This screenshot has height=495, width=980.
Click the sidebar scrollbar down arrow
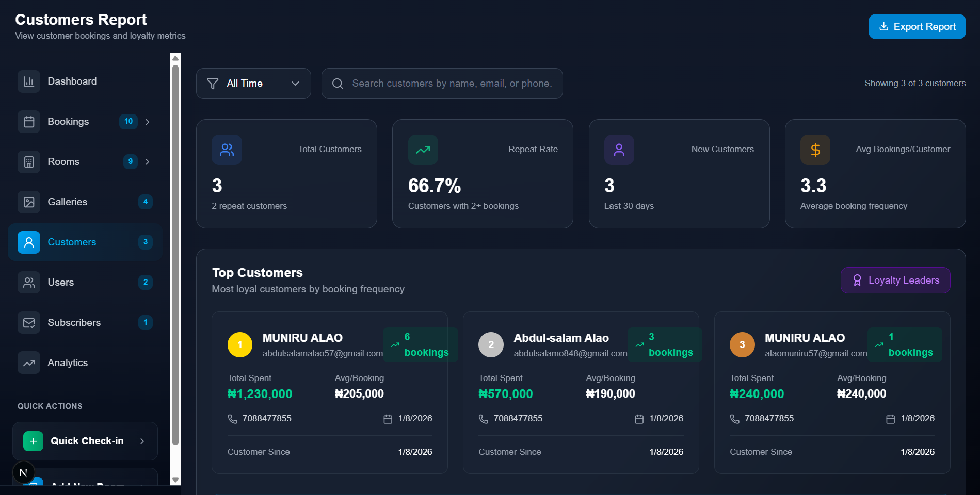[175, 480]
